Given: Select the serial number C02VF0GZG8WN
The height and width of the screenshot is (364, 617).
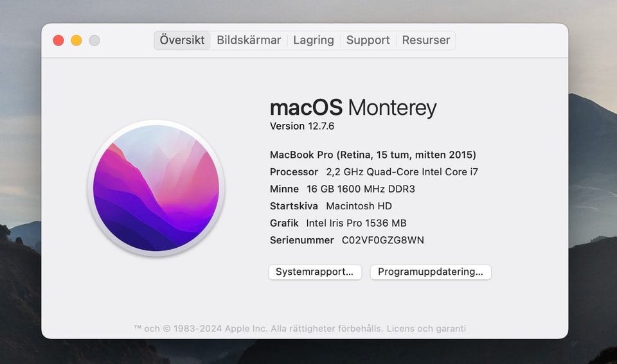Looking at the screenshot, I should click(383, 240).
